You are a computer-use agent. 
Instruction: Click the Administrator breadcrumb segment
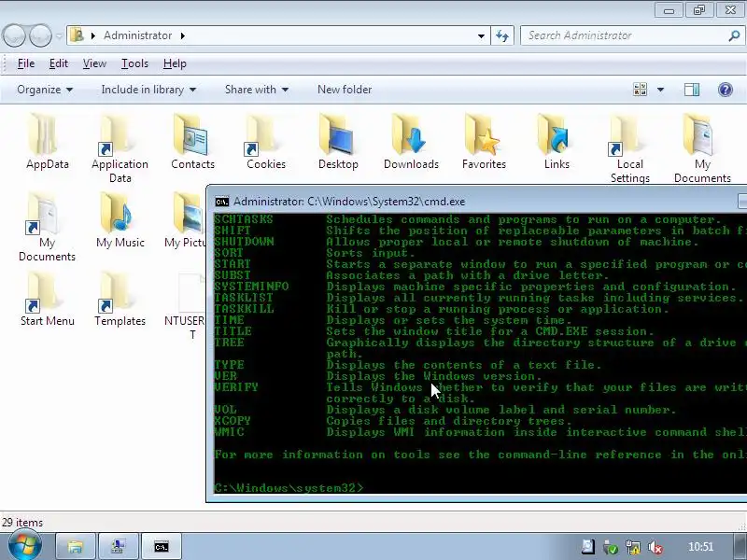click(x=137, y=35)
